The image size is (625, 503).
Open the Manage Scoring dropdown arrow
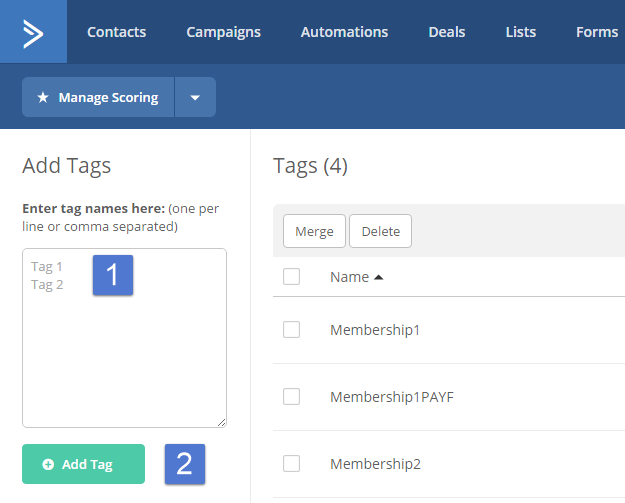coord(195,97)
